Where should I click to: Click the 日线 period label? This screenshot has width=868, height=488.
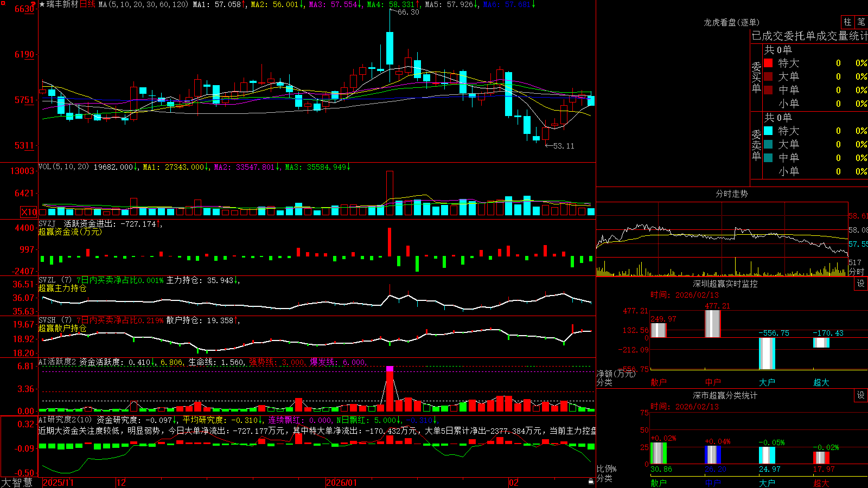pyautogui.click(x=87, y=4)
